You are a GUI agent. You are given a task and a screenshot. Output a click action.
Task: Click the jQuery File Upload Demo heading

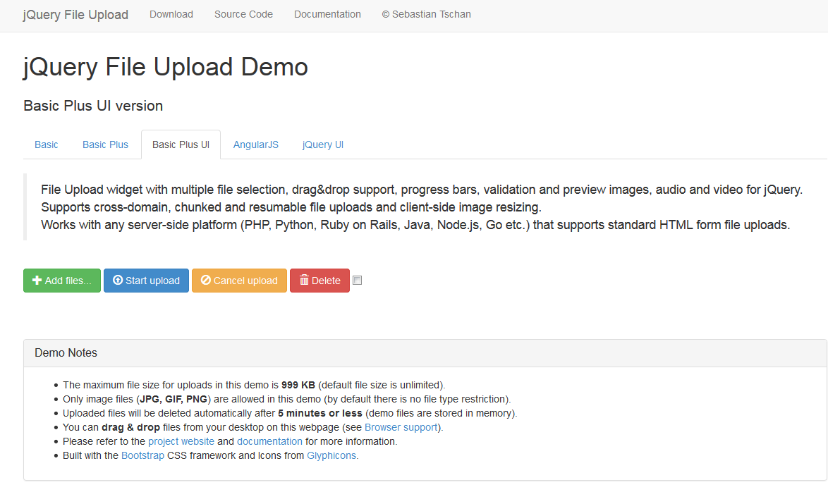click(165, 68)
